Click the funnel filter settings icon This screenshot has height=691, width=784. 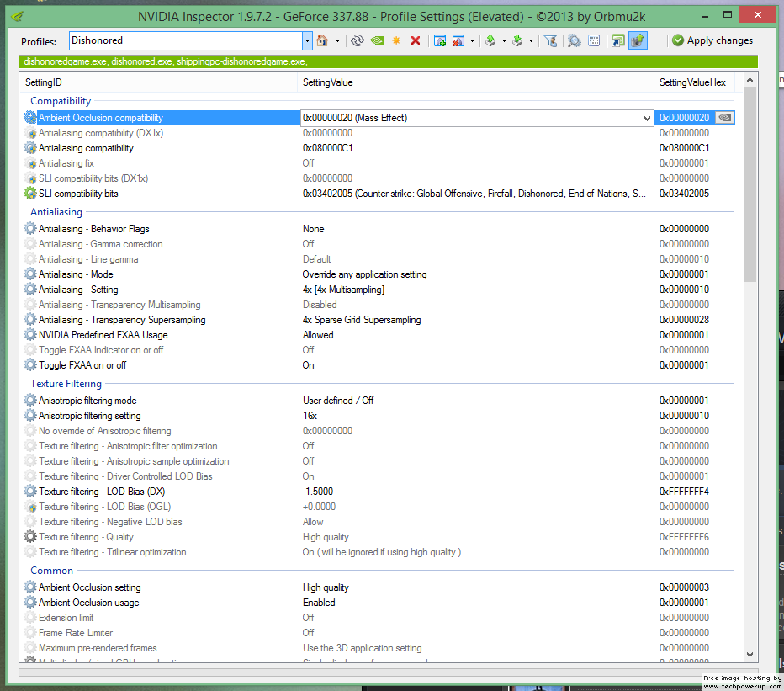pos(550,40)
